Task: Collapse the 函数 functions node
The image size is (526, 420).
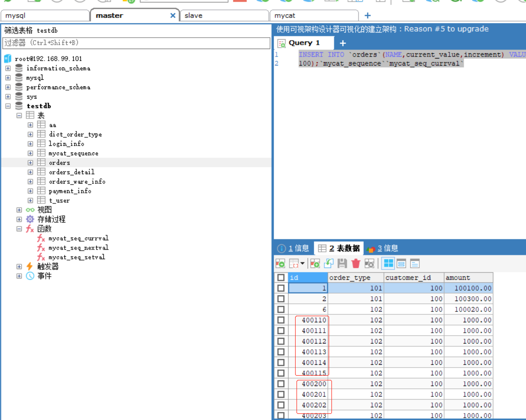Action: click(19, 229)
